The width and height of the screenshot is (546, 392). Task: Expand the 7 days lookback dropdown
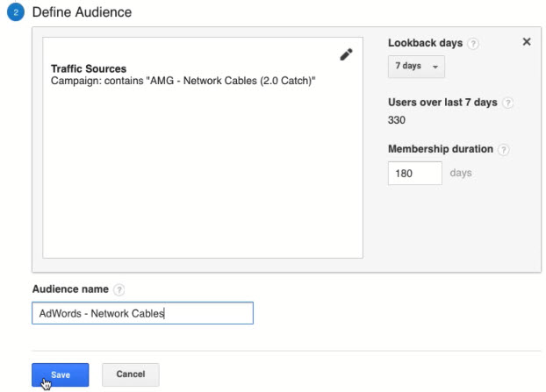[x=416, y=67]
